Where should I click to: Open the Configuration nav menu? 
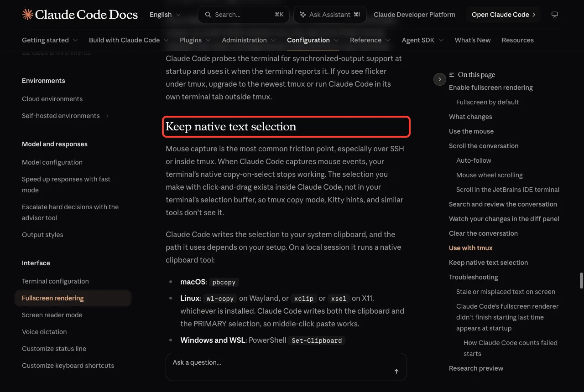tap(313, 40)
